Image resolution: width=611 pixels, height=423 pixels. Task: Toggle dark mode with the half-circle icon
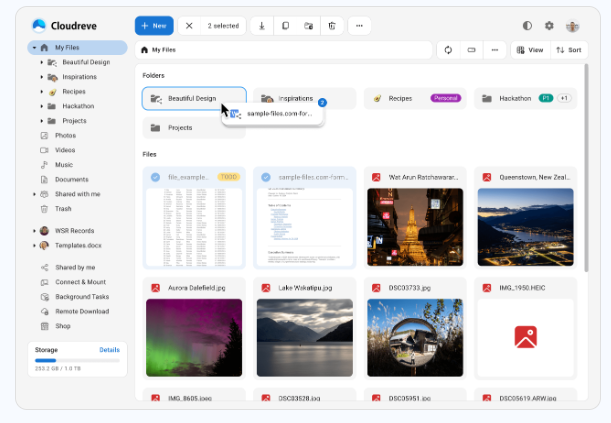point(527,26)
